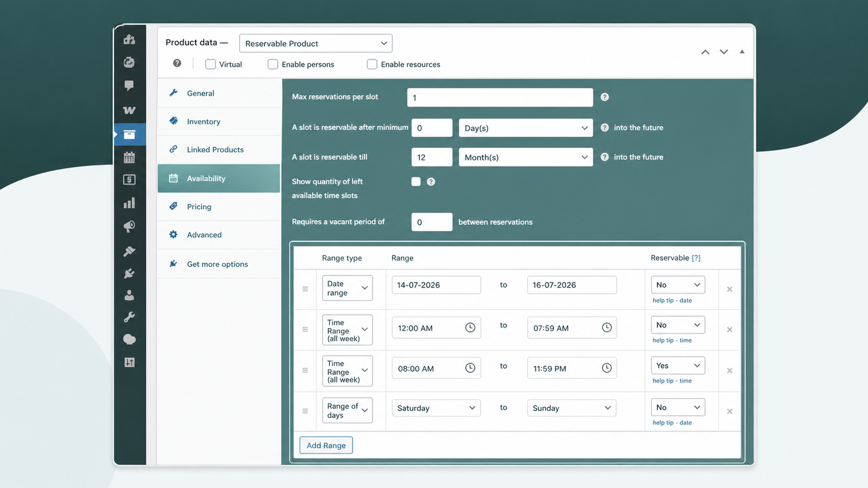Open the Inventory tab
The height and width of the screenshot is (488, 868).
(219, 121)
